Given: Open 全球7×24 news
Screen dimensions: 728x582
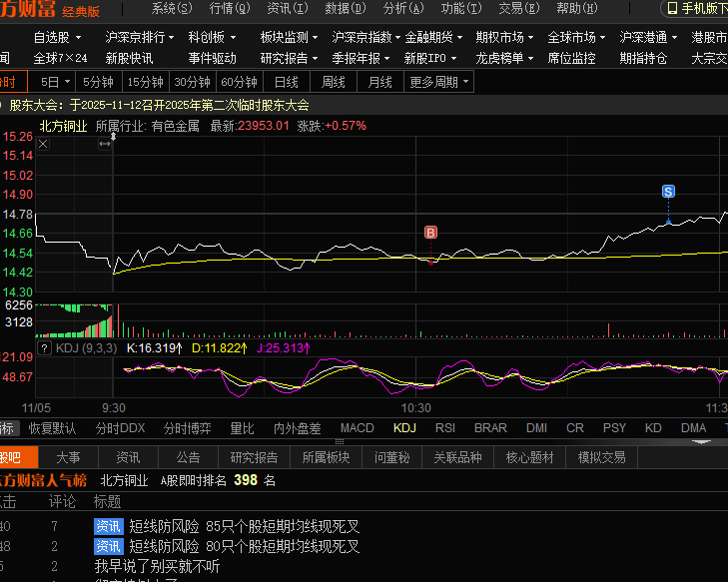Looking at the screenshot, I should click(x=60, y=59).
